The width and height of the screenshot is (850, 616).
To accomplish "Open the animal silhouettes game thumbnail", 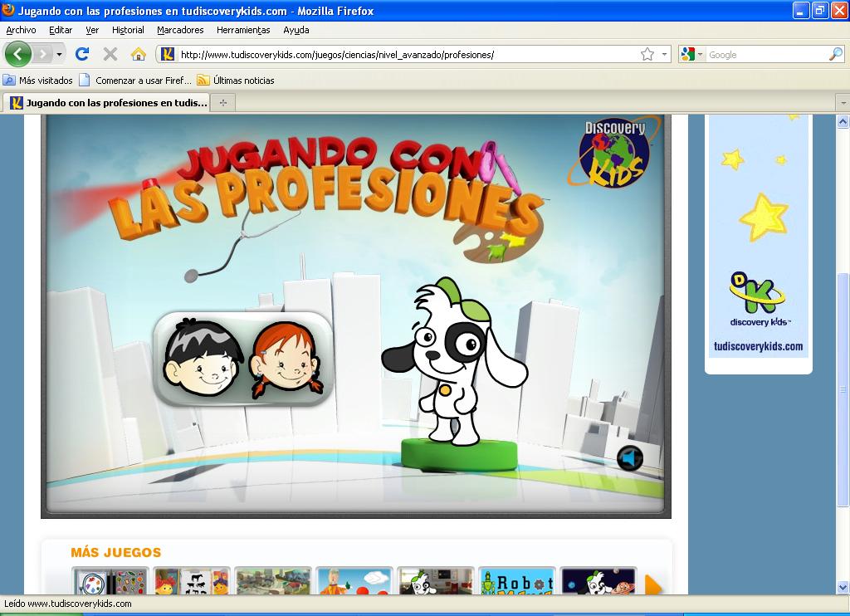I will 192,581.
